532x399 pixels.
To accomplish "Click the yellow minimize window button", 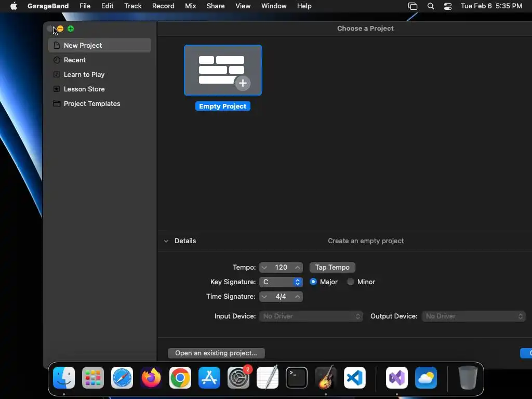I will tap(60, 29).
